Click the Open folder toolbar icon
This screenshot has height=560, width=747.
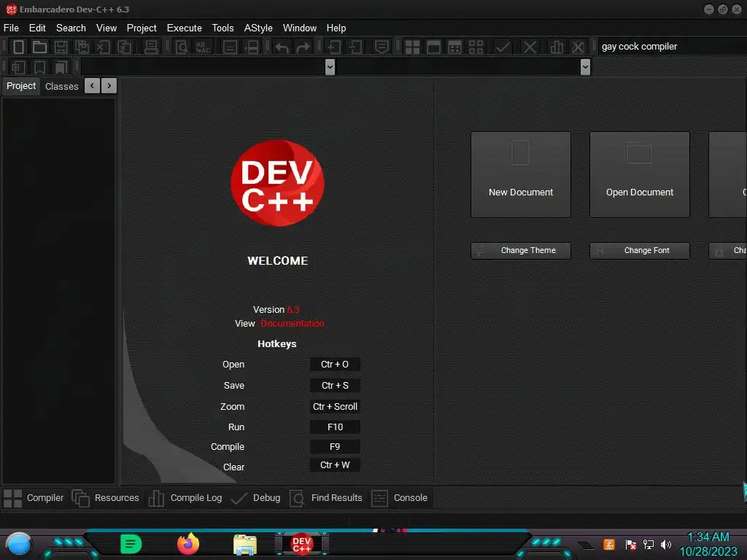tap(39, 47)
